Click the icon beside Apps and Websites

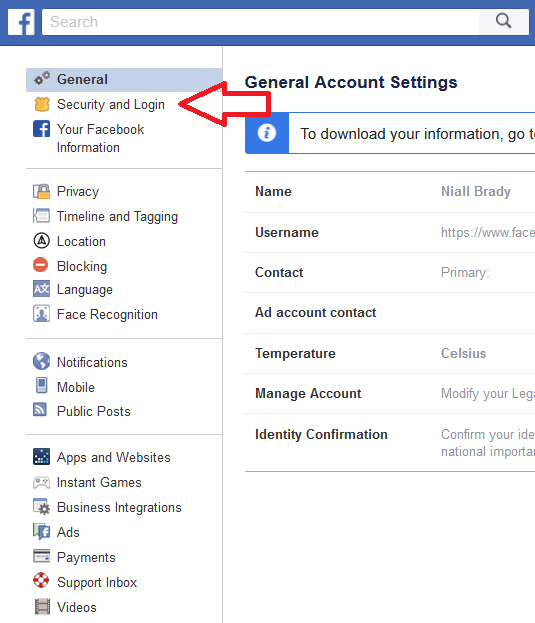42,457
